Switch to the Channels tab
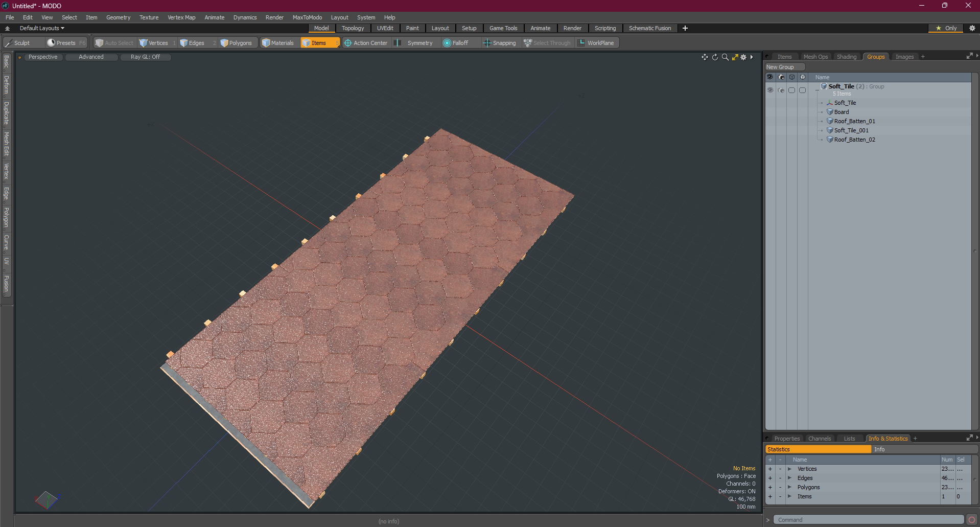The image size is (980, 527). [820, 439]
